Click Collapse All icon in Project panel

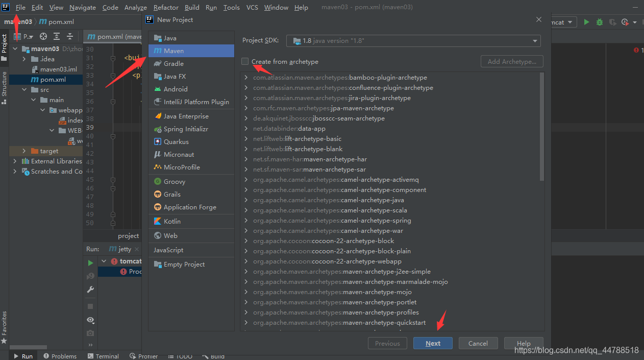tap(70, 36)
